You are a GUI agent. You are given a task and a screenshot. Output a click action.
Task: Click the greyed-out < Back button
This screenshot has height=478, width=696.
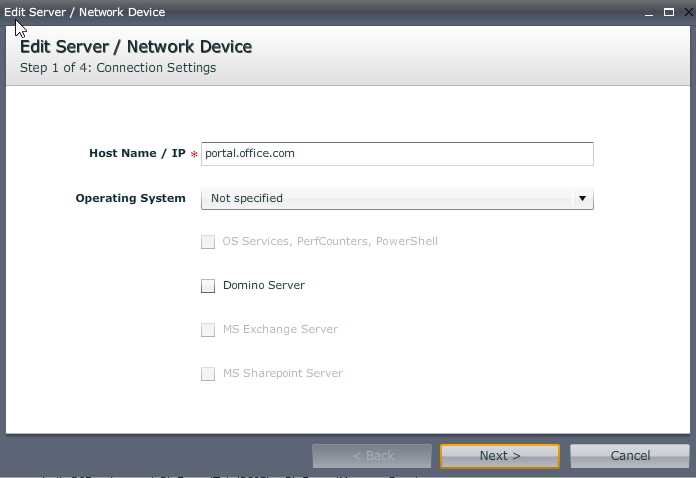[x=372, y=456]
